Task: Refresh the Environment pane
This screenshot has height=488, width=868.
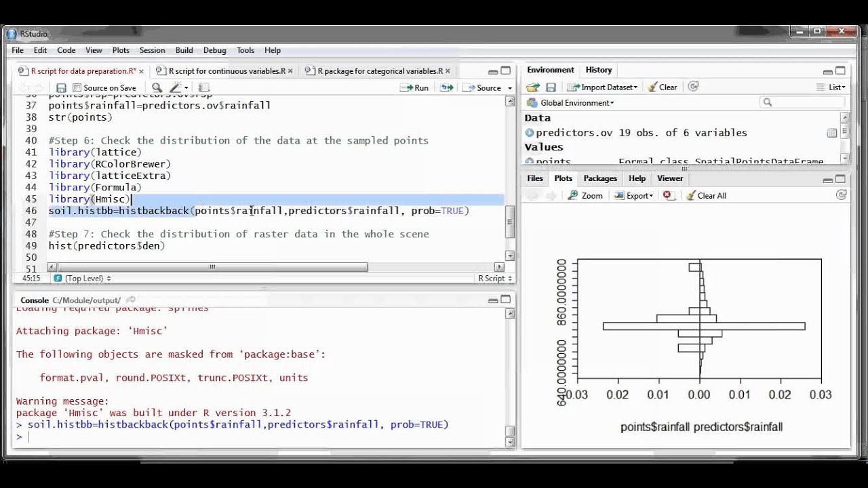Action: tap(692, 87)
